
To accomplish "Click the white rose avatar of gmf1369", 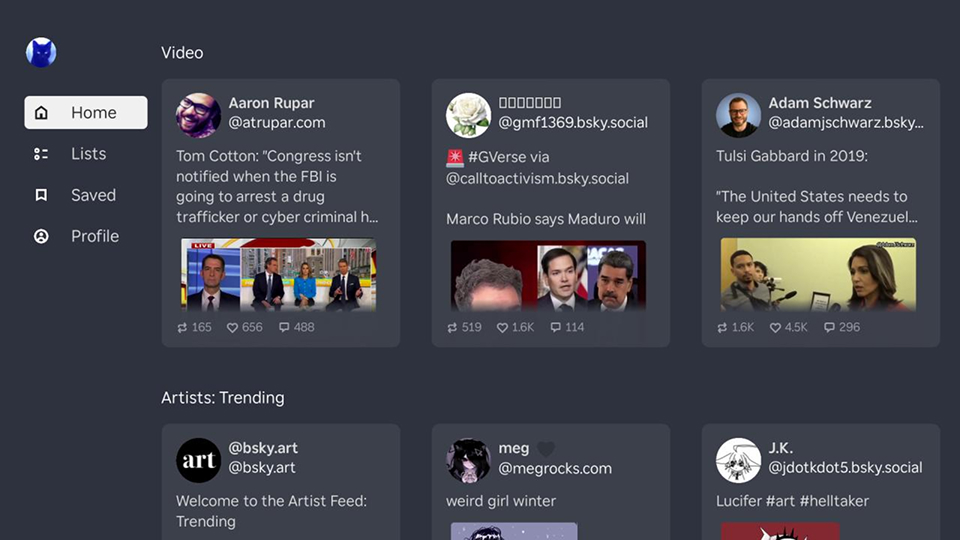I will tap(468, 115).
